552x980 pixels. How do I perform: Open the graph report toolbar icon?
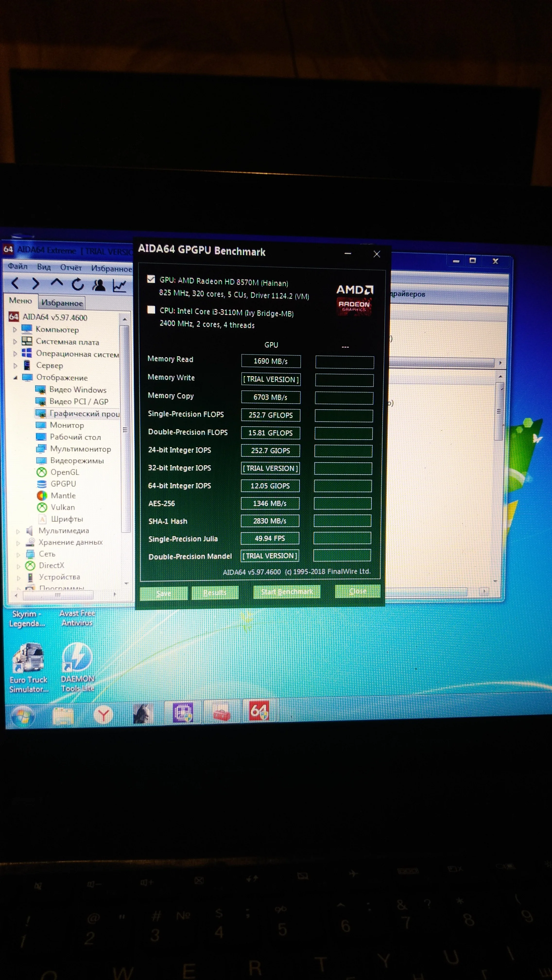tap(119, 285)
